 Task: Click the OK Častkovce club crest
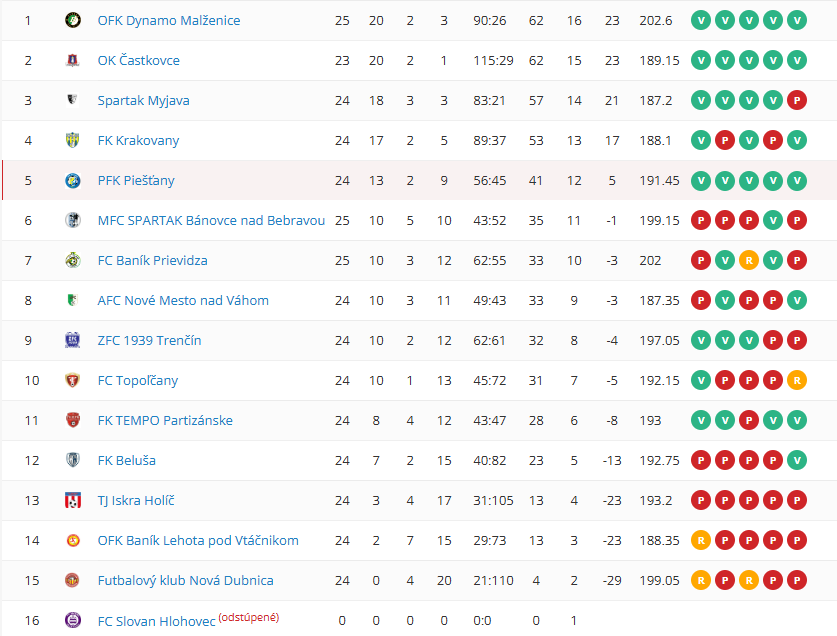coord(73,60)
